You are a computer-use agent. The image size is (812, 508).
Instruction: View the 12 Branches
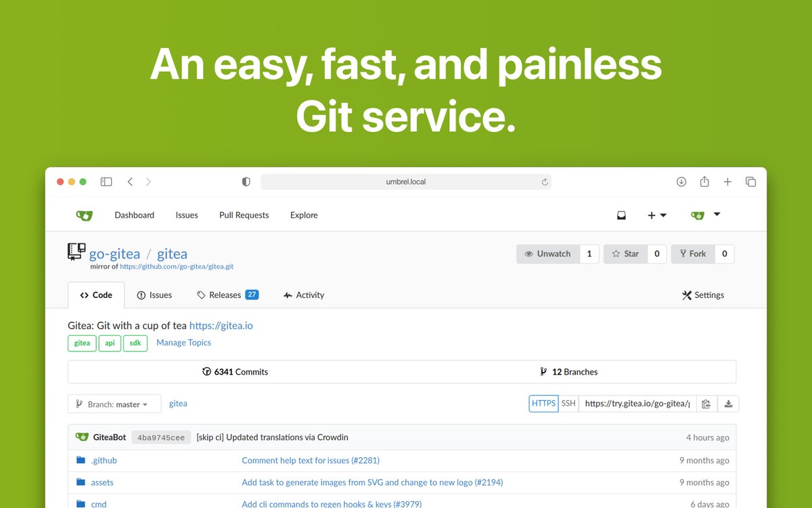pyautogui.click(x=568, y=372)
